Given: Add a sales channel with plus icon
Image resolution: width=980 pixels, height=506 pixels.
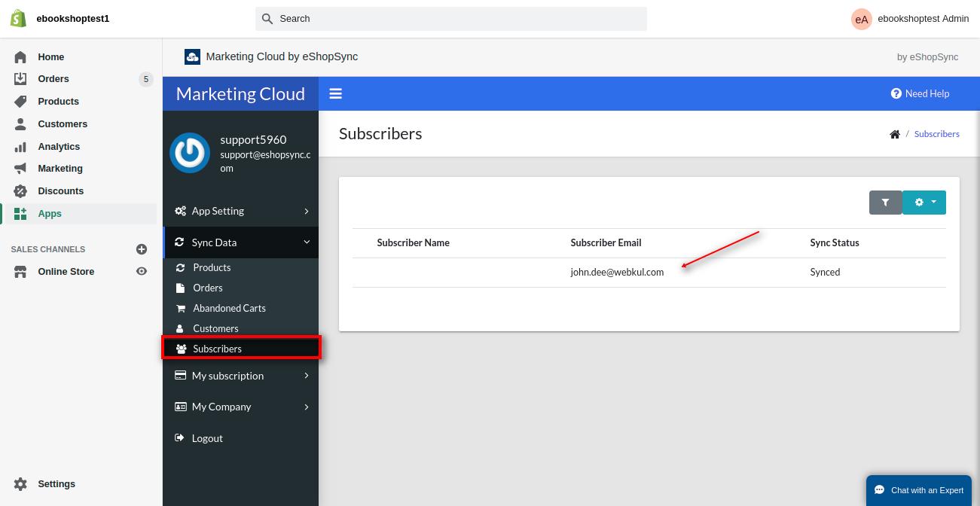Looking at the screenshot, I should click(x=141, y=249).
